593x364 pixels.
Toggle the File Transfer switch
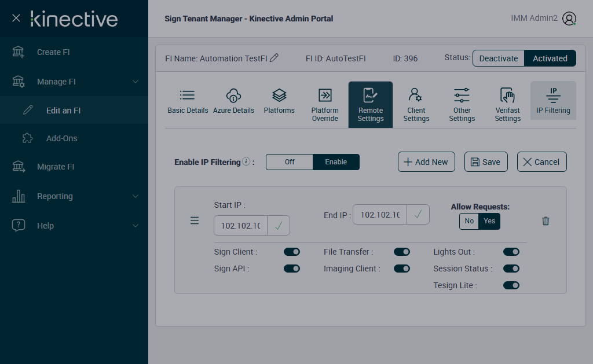(402, 252)
